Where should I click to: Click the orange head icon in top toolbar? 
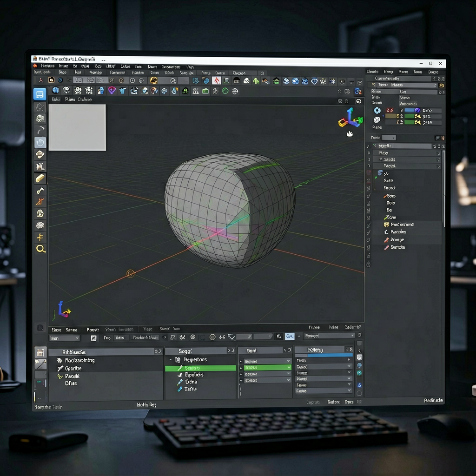click(x=153, y=80)
